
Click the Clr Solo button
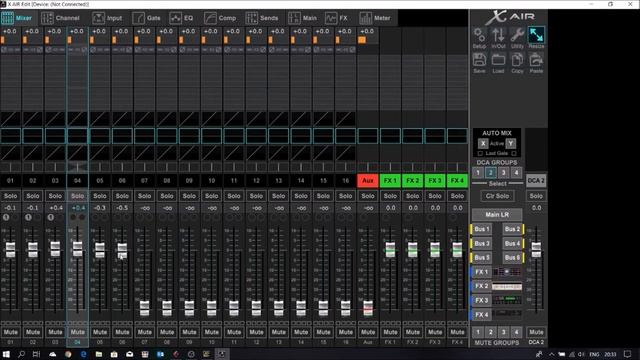(x=497, y=196)
